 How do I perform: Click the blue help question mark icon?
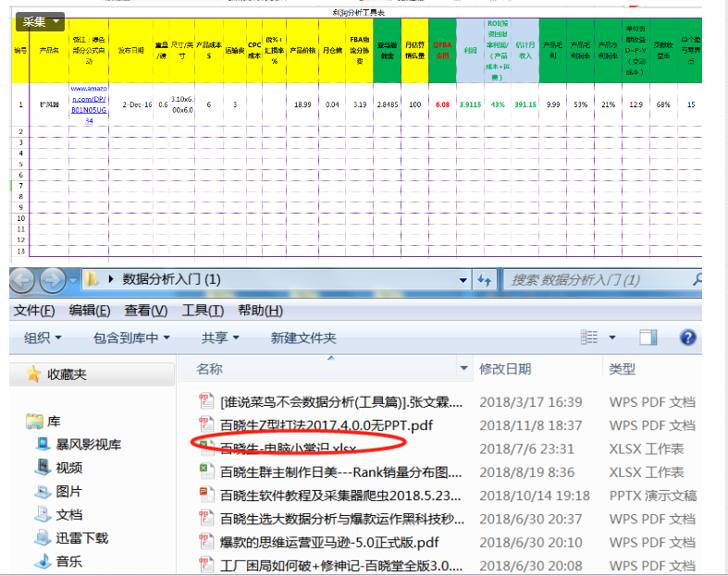687,337
